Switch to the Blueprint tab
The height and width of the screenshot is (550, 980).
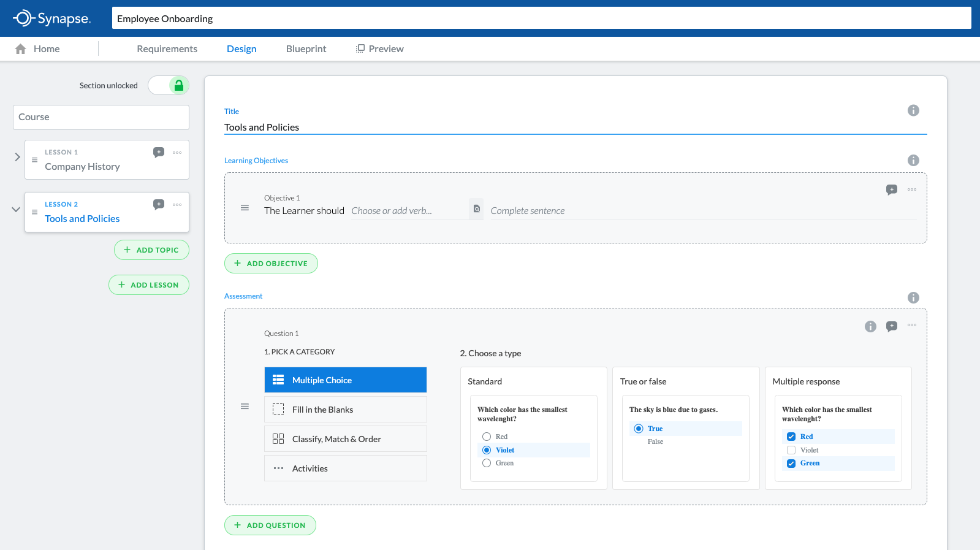click(306, 48)
